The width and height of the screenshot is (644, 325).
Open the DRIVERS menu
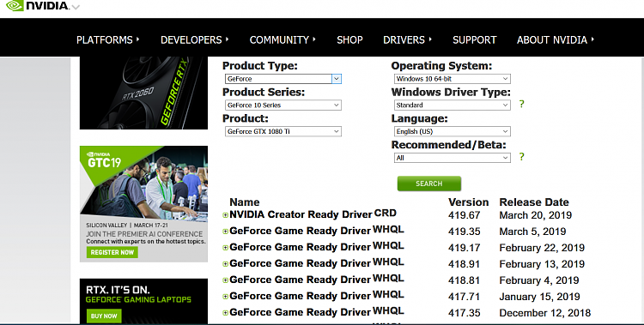click(407, 39)
